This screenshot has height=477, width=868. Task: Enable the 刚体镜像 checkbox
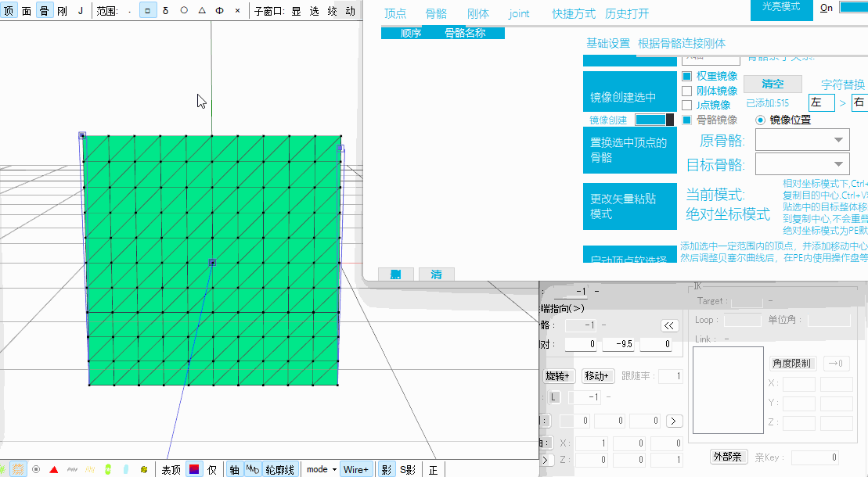tap(686, 91)
